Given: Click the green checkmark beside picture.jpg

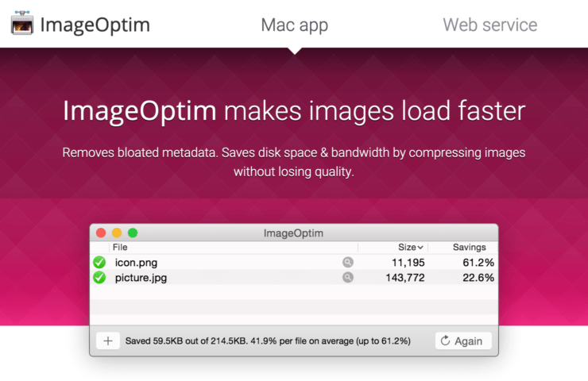Looking at the screenshot, I should tap(99, 278).
